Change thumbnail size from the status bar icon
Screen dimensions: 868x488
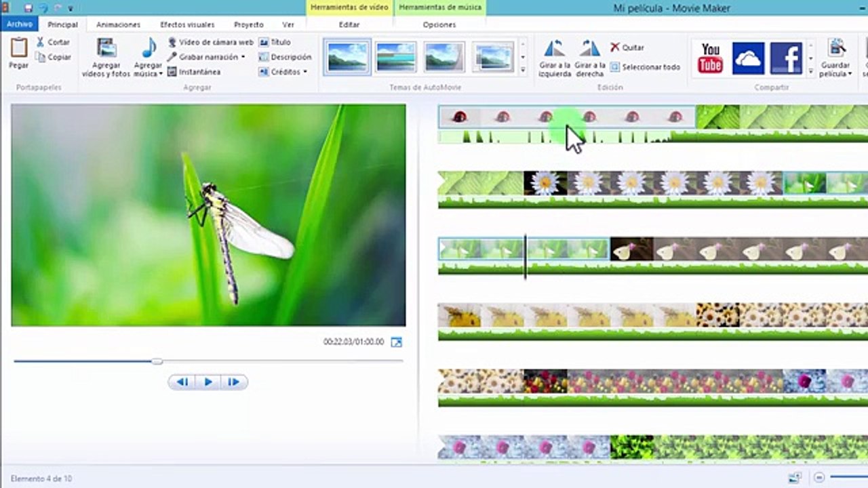[795, 478]
